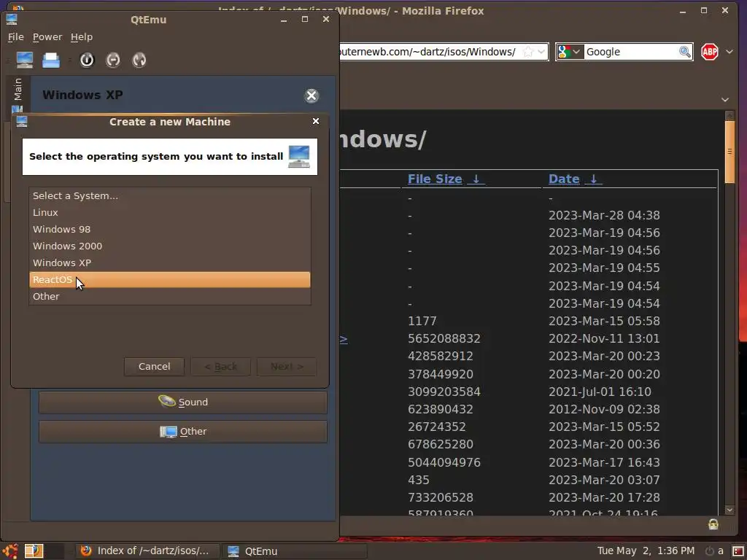Select ReactOS in the system list
This screenshot has height=560, width=747.
pyautogui.click(x=169, y=279)
